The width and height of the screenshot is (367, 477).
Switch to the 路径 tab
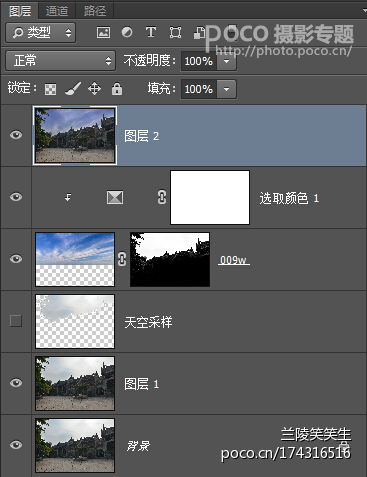[x=95, y=11]
